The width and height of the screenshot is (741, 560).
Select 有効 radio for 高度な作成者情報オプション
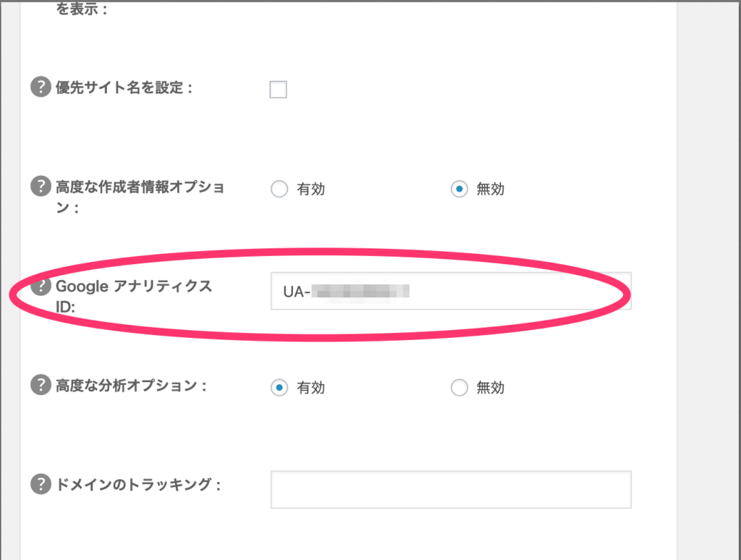pos(279,190)
